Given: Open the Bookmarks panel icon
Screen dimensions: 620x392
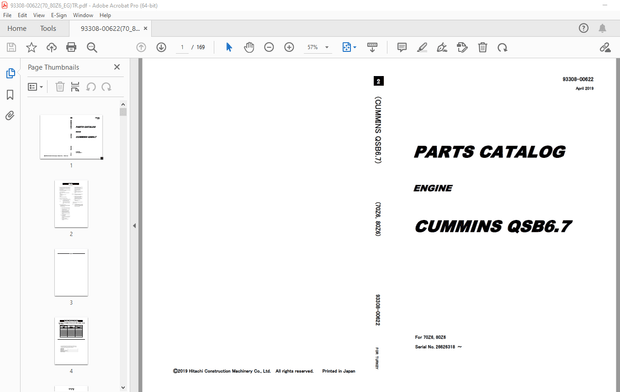Looking at the screenshot, I should [x=10, y=95].
